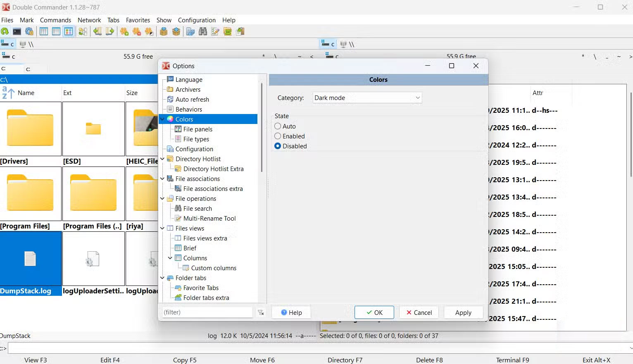Screen dimensions: 633x364
Task: Open the Configuration menu
Action: [x=197, y=20]
